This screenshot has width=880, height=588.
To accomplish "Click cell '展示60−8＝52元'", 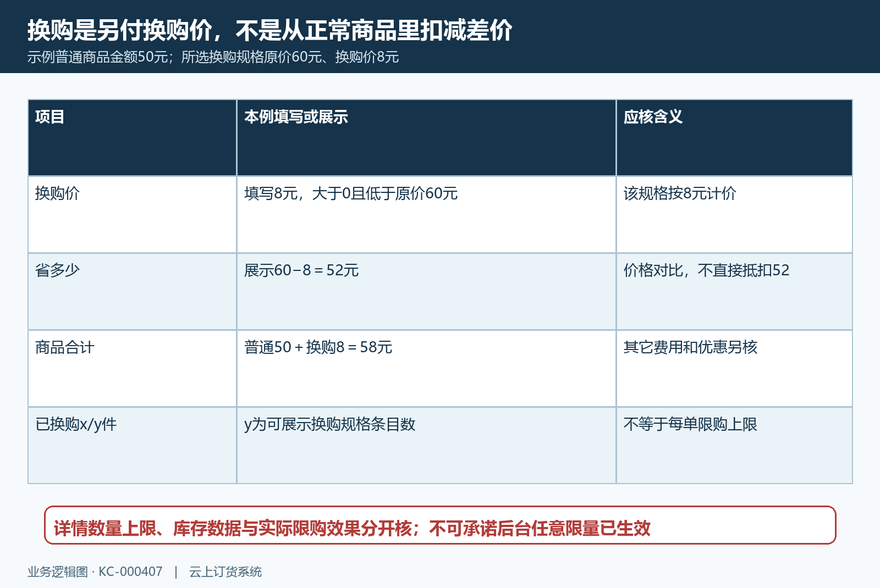I will point(426,292).
